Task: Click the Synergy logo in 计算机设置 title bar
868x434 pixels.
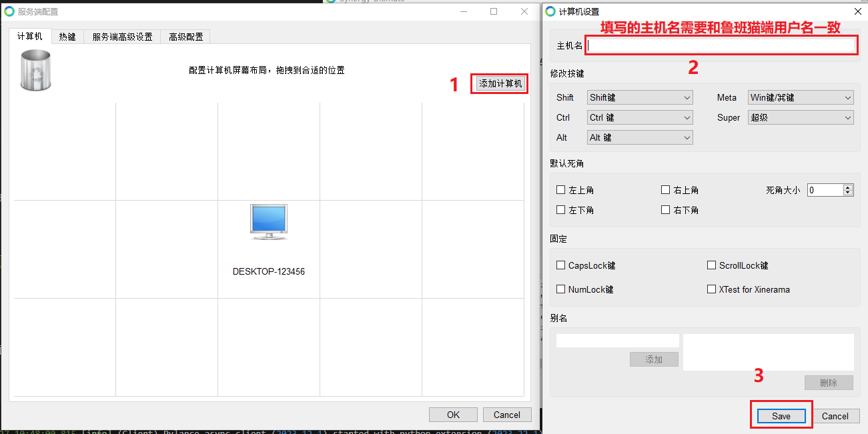Action: (x=550, y=11)
